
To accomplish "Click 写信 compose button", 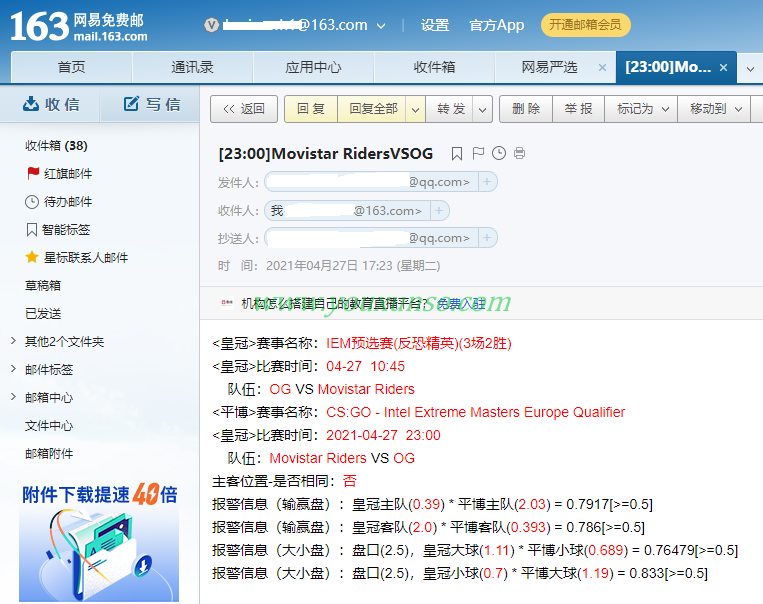I will [151, 104].
